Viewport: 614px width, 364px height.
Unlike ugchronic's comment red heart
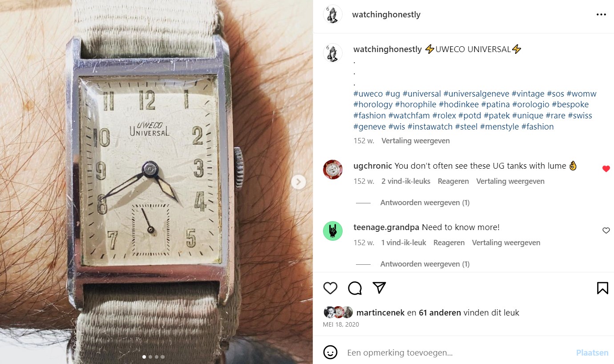click(x=606, y=169)
